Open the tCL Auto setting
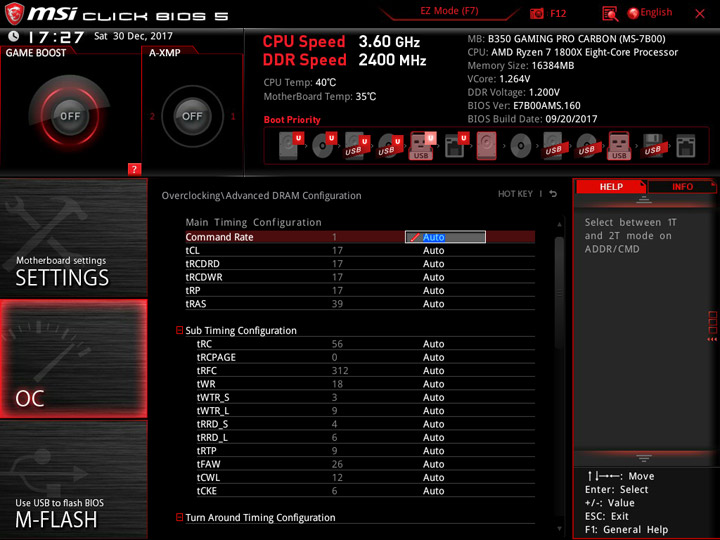The height and width of the screenshot is (540, 720). tap(433, 250)
